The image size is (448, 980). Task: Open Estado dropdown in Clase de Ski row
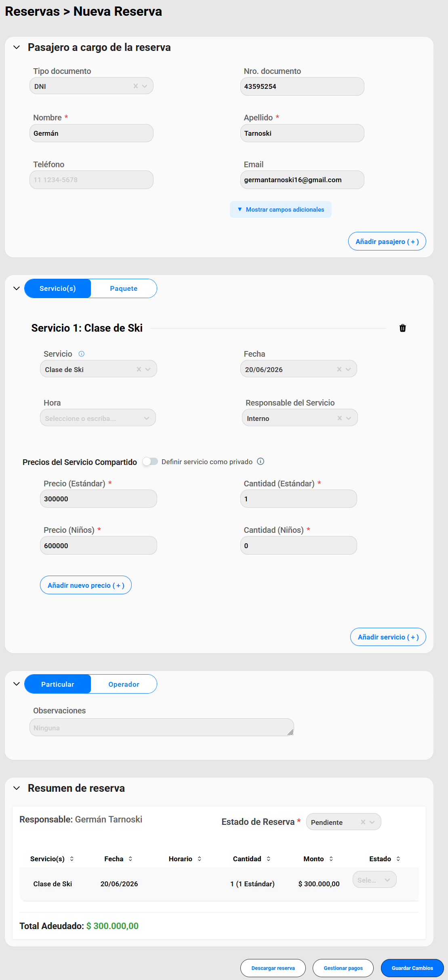(x=374, y=880)
